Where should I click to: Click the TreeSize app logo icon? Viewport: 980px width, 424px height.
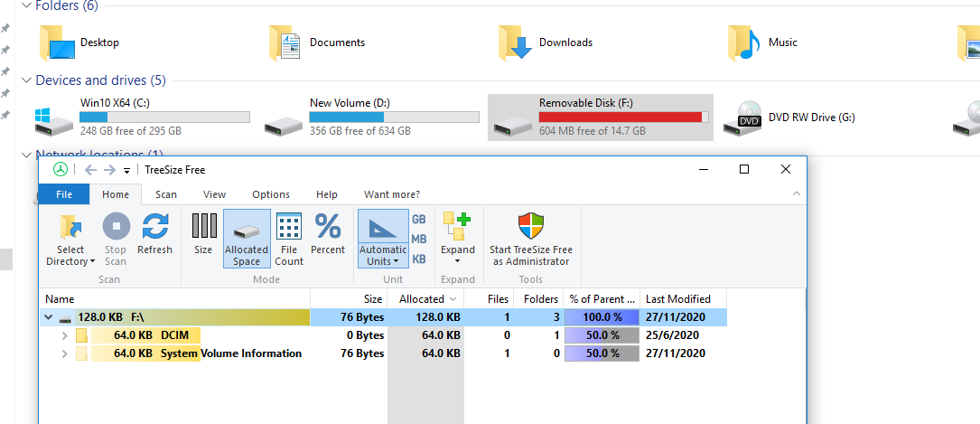pyautogui.click(x=60, y=169)
